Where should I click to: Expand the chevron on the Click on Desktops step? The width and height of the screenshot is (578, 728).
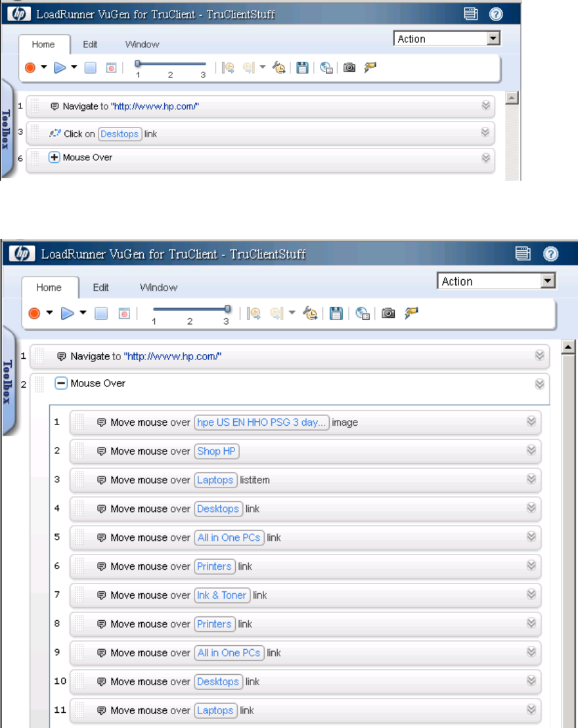(x=485, y=133)
